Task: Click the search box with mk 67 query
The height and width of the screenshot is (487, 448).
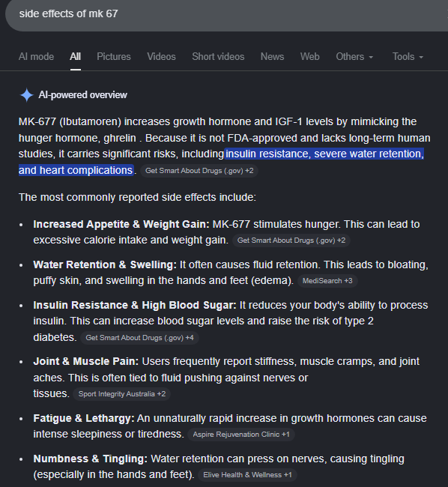Action: click(227, 14)
